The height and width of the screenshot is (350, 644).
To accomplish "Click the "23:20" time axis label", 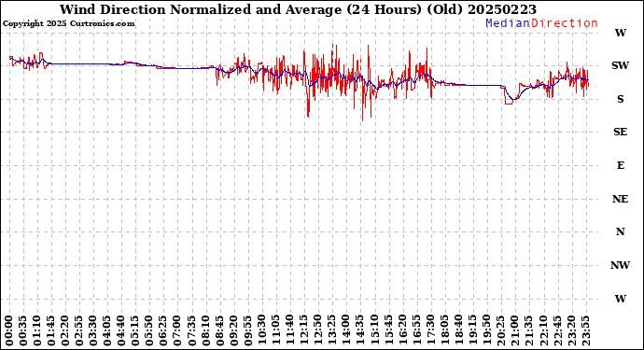I will 571,330.
